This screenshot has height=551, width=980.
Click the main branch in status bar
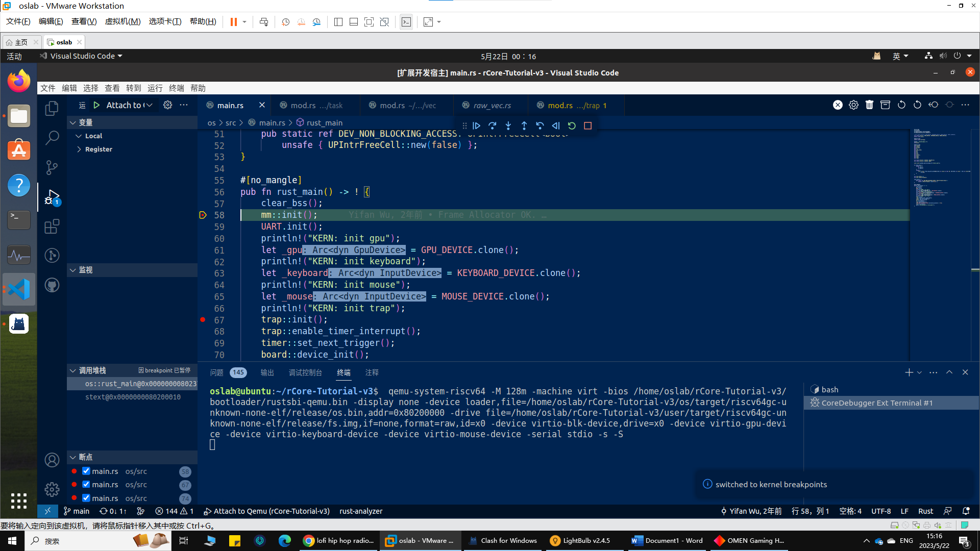click(77, 511)
